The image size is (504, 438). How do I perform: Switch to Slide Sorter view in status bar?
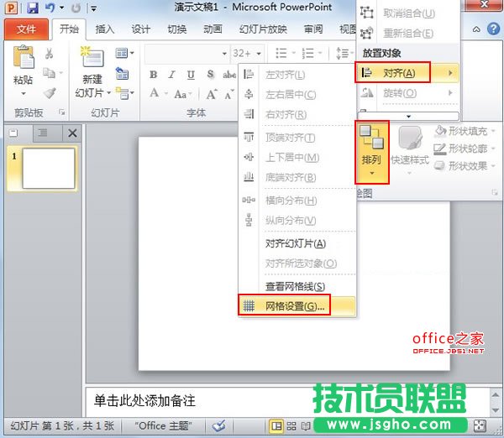[291, 426]
